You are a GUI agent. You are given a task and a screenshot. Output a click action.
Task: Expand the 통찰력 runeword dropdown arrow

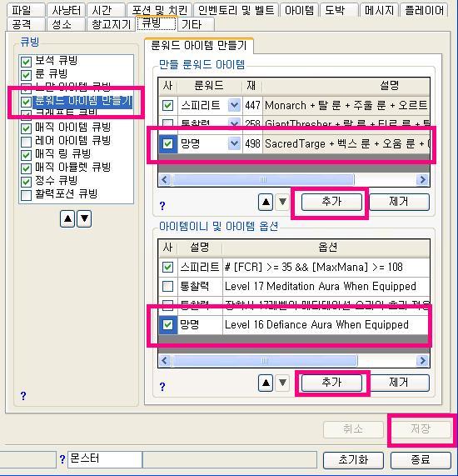234,123
